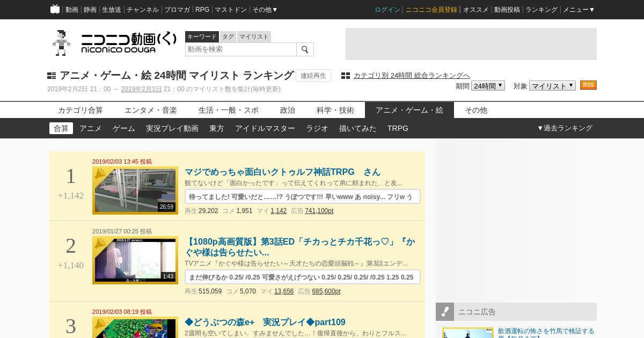644x338 pixels.
Task: Click the 連続再生 button
Action: [x=313, y=76]
